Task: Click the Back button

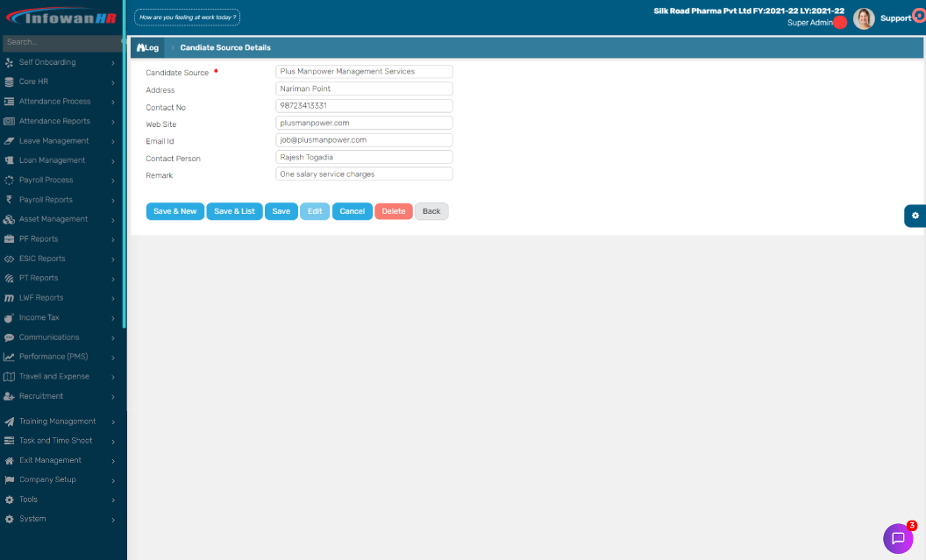Action: tap(431, 211)
